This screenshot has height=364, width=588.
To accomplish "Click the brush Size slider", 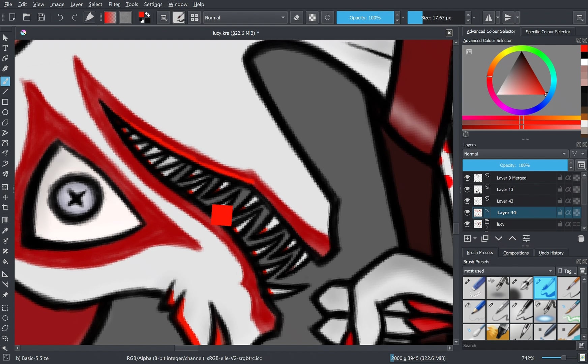I will [x=436, y=18].
